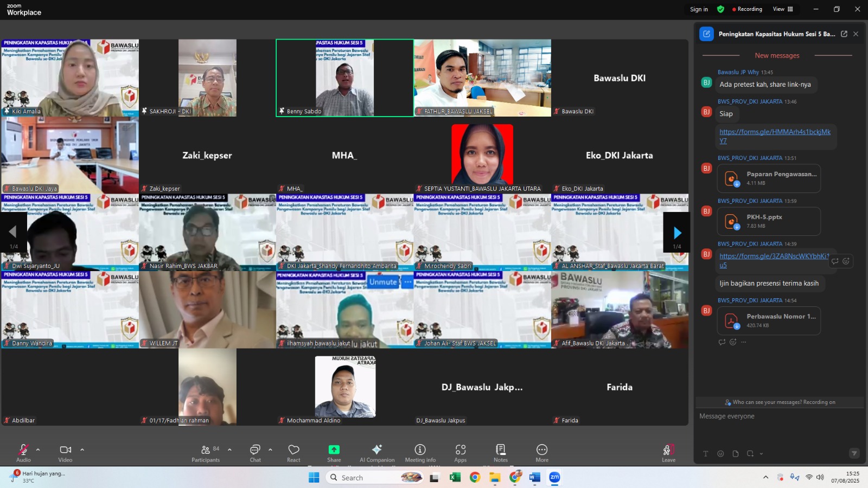Open the React emoji menu
This screenshot has width=868, height=488.
pos(293,453)
